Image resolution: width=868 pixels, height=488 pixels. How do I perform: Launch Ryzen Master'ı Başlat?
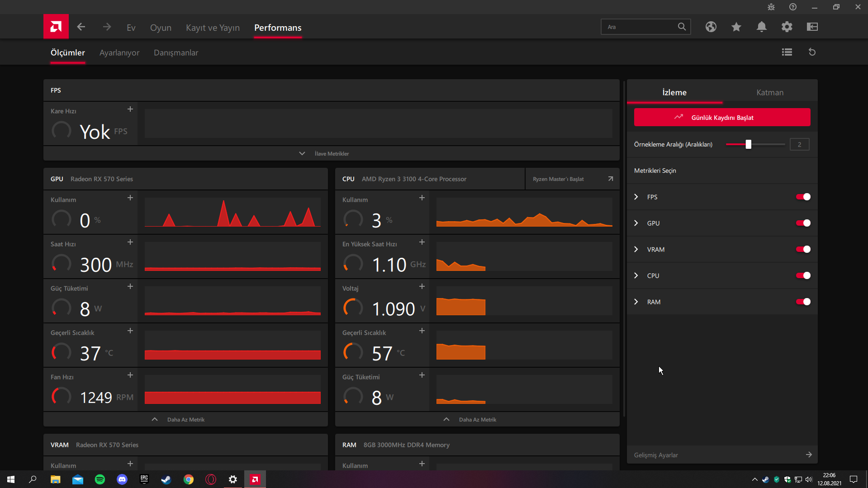tap(572, 179)
